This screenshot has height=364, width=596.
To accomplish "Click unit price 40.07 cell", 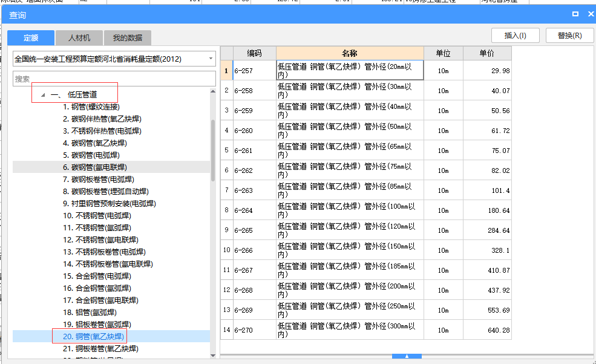I will point(487,91).
